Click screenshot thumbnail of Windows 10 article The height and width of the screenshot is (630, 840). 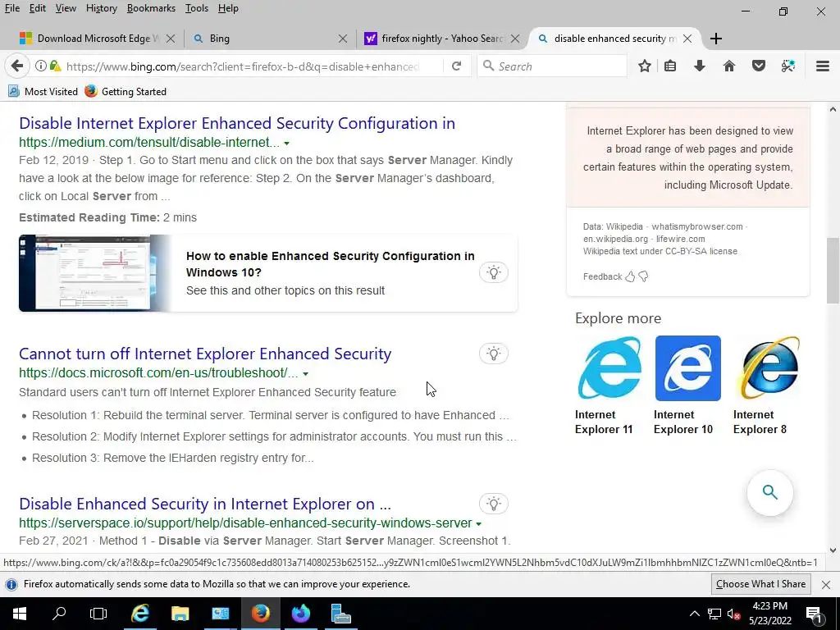(x=95, y=272)
